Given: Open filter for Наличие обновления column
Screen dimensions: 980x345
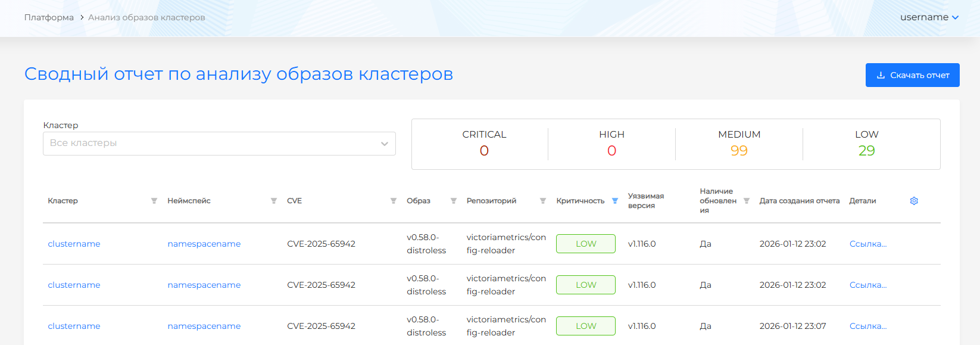Looking at the screenshot, I should [x=747, y=201].
